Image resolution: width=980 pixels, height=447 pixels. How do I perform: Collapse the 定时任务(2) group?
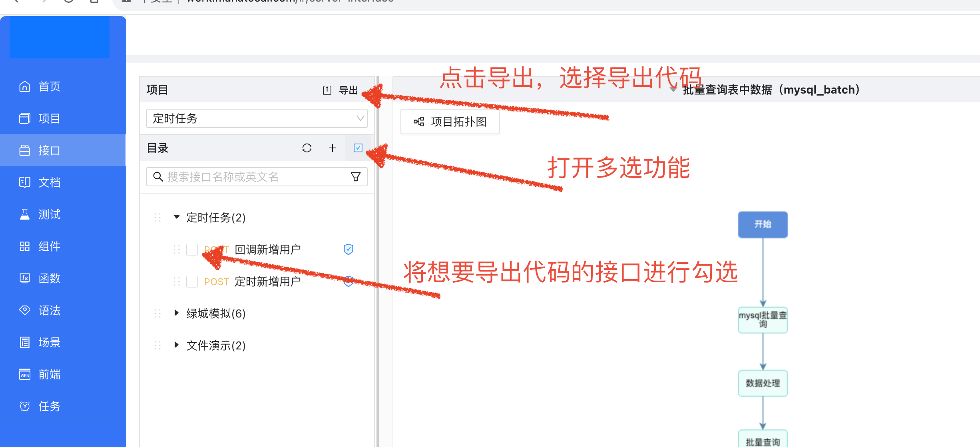[x=177, y=217]
